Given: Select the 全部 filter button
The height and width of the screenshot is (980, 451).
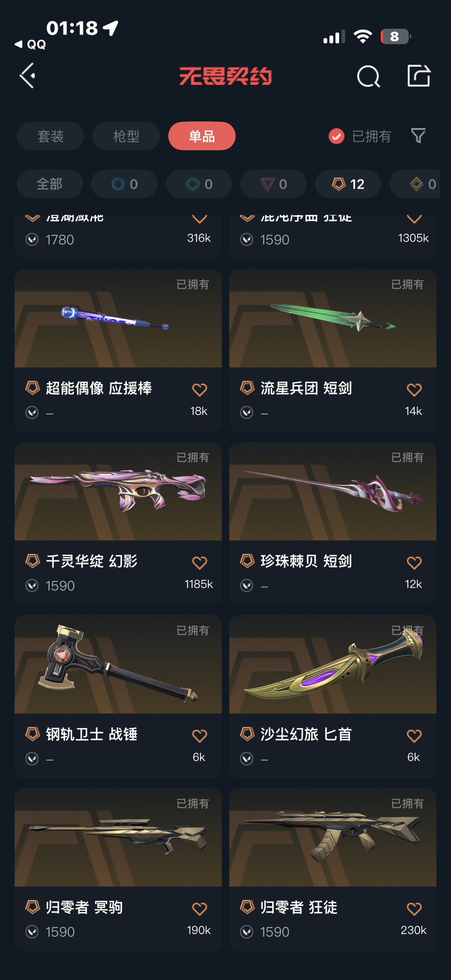Looking at the screenshot, I should tap(50, 184).
